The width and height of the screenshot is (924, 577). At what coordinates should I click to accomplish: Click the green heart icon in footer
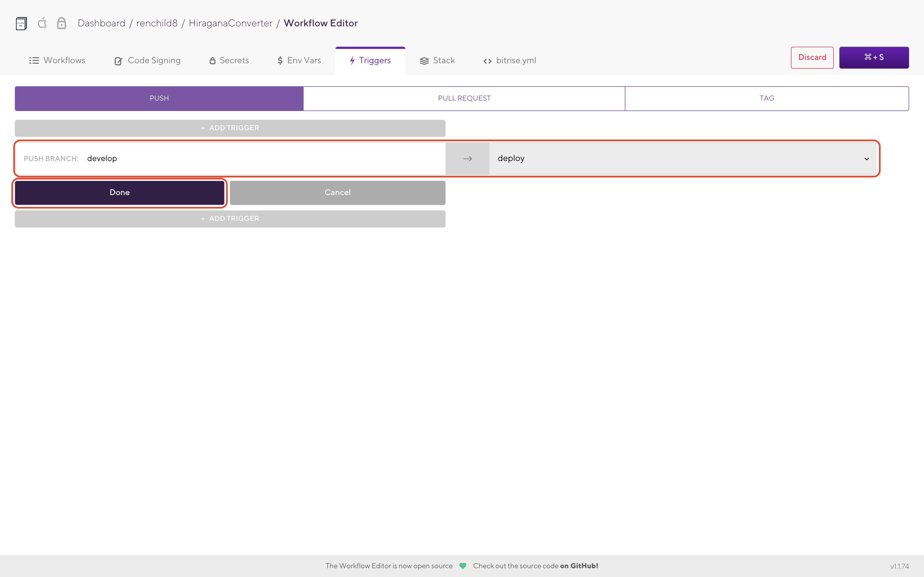coord(463,566)
